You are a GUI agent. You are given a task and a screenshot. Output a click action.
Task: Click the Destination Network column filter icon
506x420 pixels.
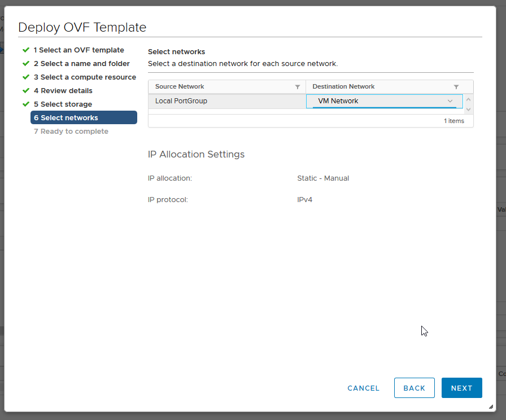pos(456,87)
